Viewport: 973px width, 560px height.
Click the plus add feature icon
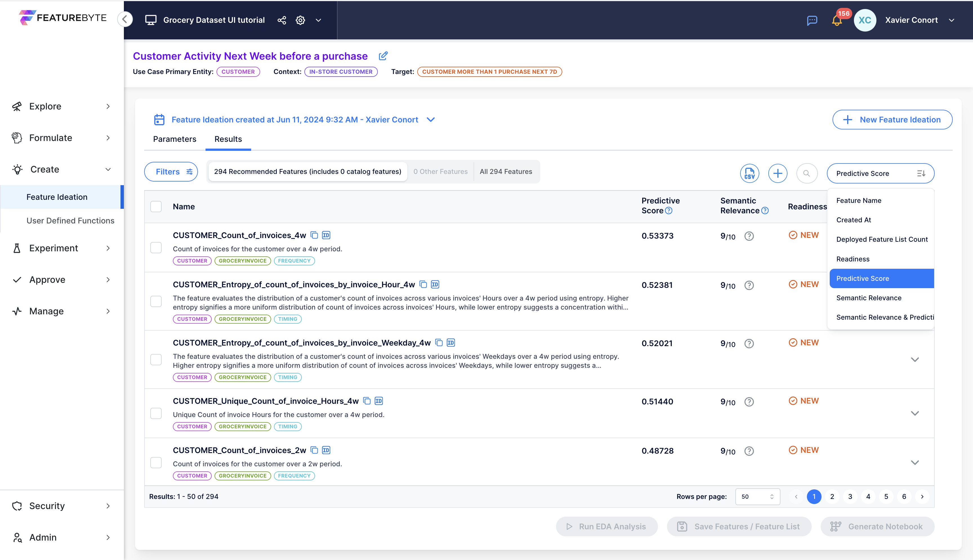coord(778,173)
